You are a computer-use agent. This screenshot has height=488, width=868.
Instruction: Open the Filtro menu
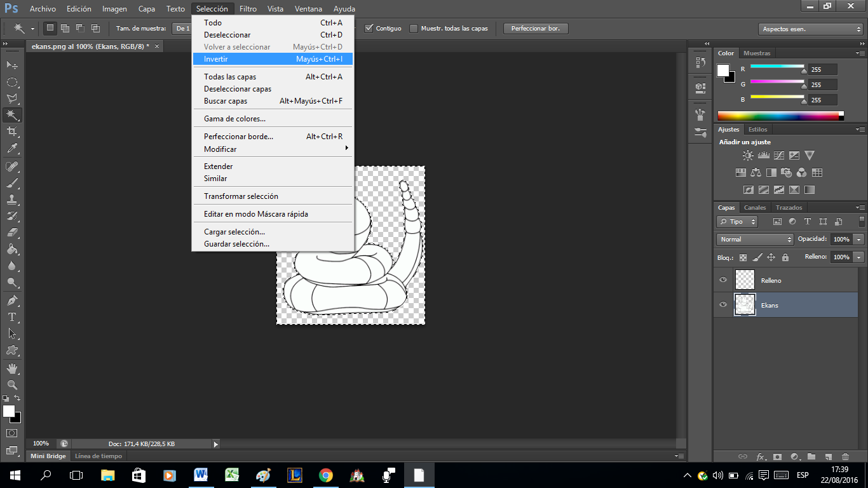pyautogui.click(x=248, y=9)
